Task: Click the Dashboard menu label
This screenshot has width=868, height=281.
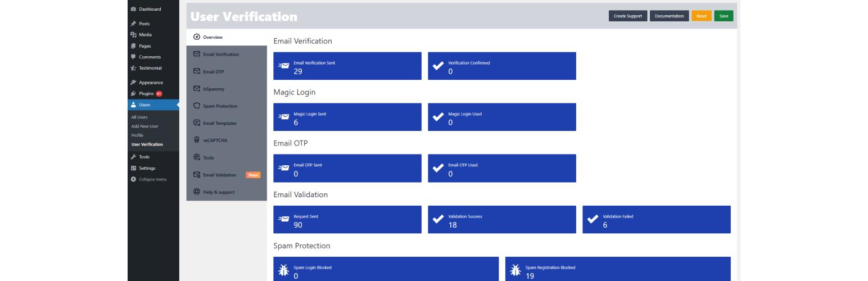Action: pos(150,9)
